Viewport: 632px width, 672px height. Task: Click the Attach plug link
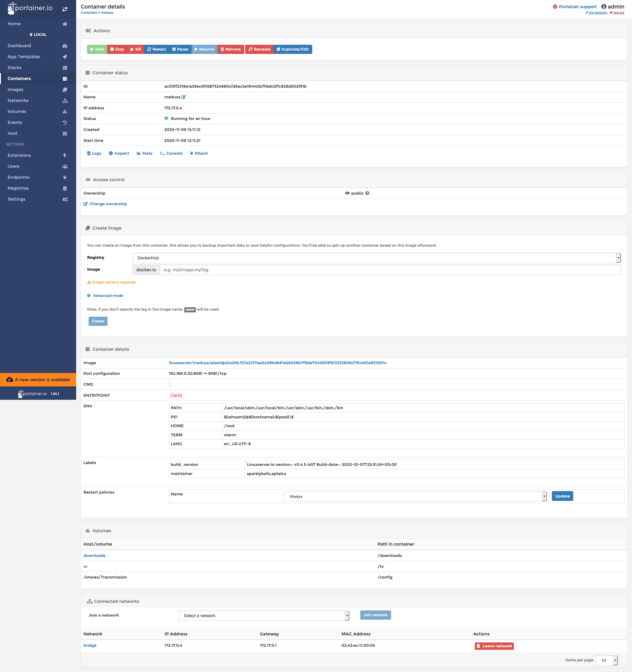click(x=199, y=153)
